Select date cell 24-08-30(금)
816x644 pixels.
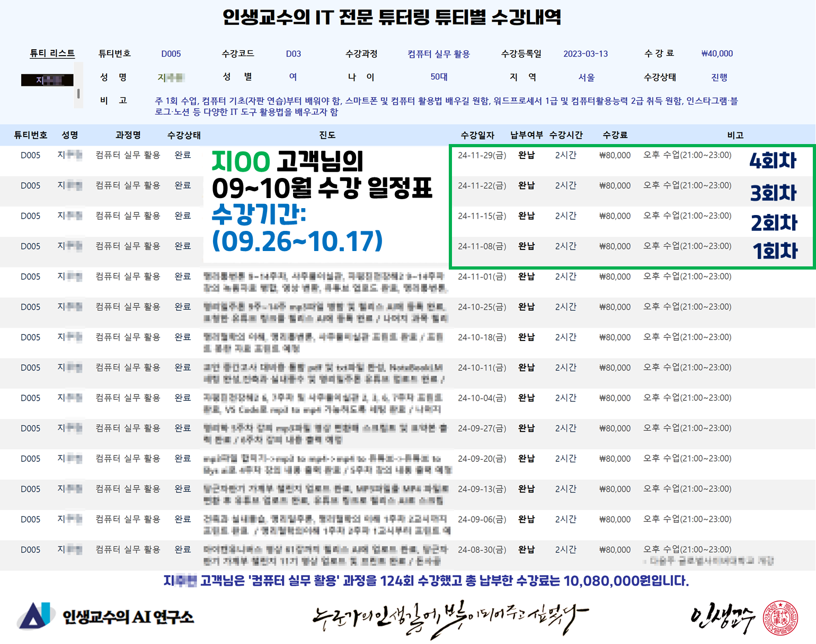tap(482, 550)
